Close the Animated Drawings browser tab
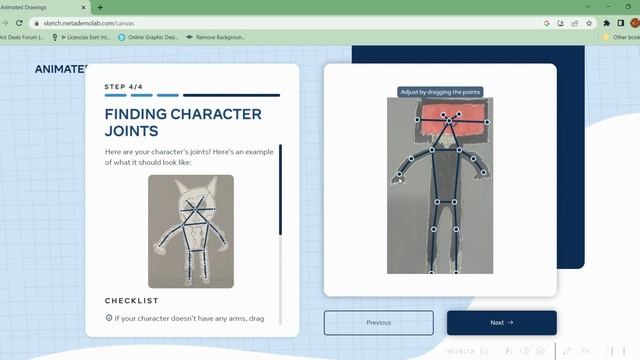 pos(83,7)
